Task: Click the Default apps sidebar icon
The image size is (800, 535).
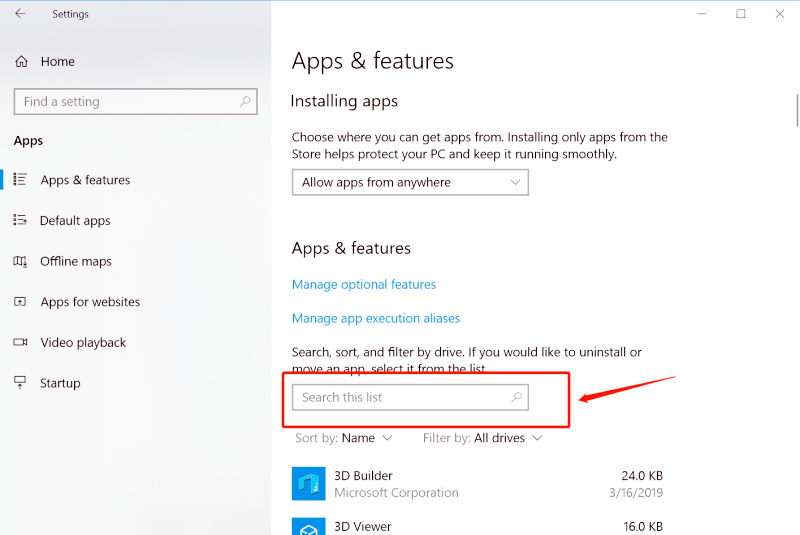Action: click(x=20, y=220)
